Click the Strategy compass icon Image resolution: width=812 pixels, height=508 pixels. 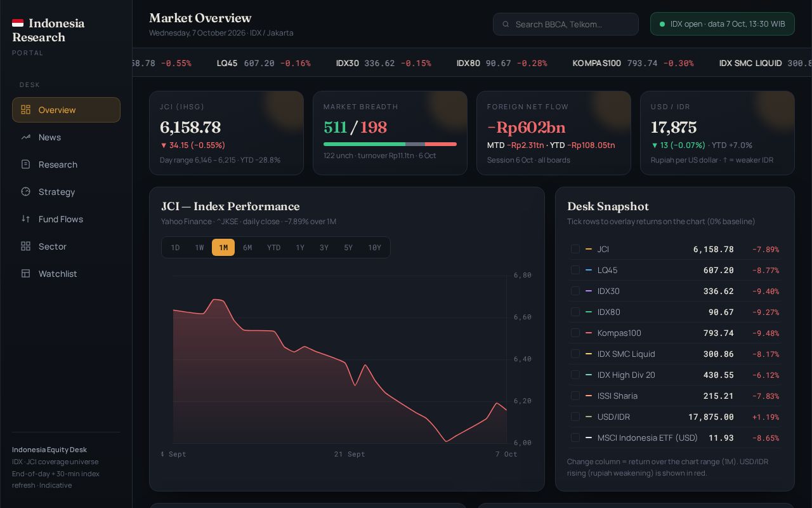(x=25, y=192)
